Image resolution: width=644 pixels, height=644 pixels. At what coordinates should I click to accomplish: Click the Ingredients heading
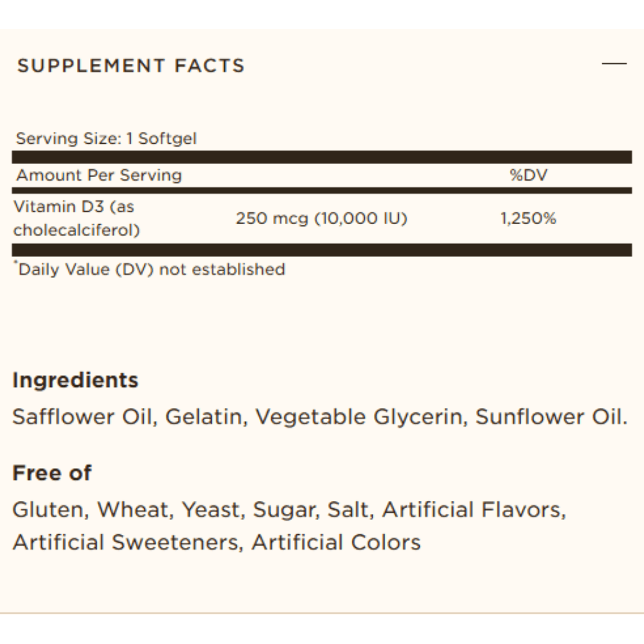click(76, 380)
